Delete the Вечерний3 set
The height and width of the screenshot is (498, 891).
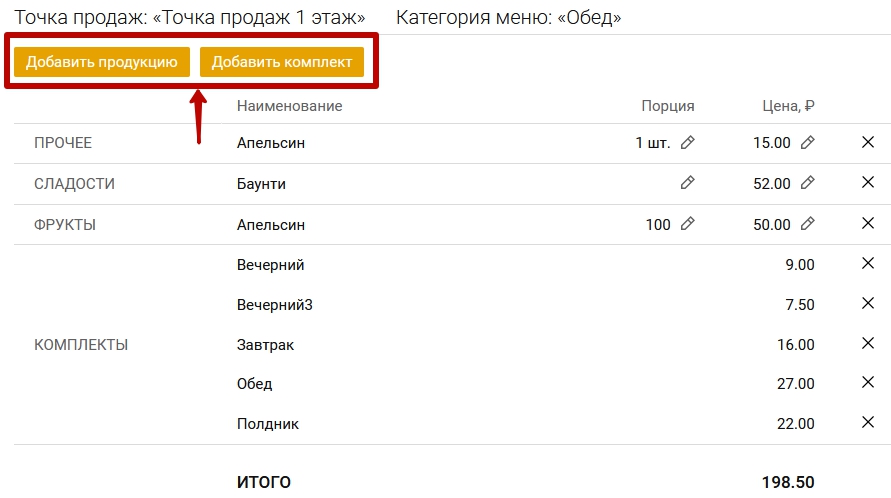[868, 304]
